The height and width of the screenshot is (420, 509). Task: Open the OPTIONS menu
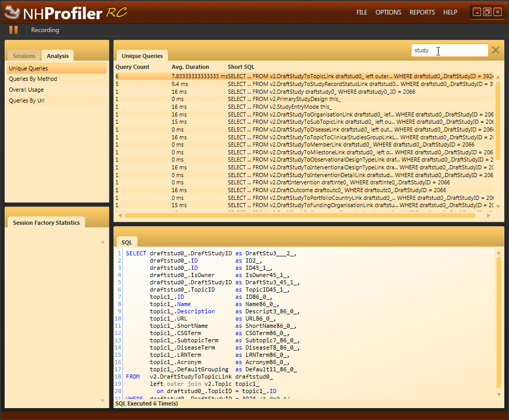(388, 12)
